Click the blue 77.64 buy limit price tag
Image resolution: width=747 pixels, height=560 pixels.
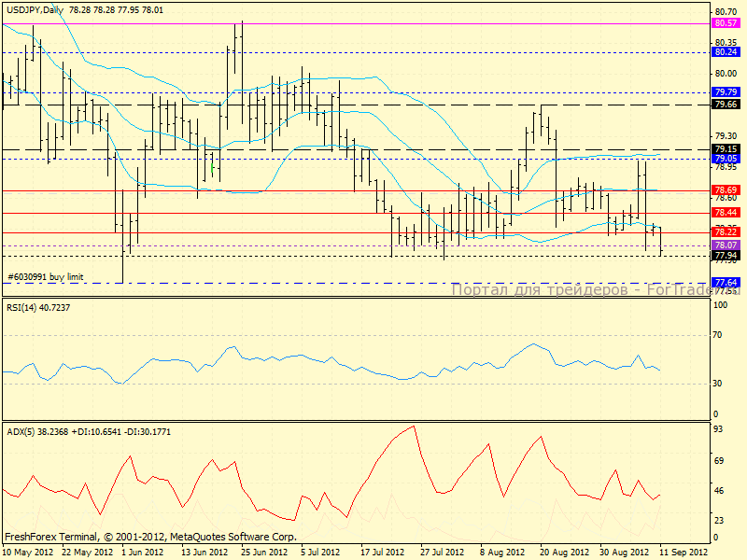click(726, 282)
